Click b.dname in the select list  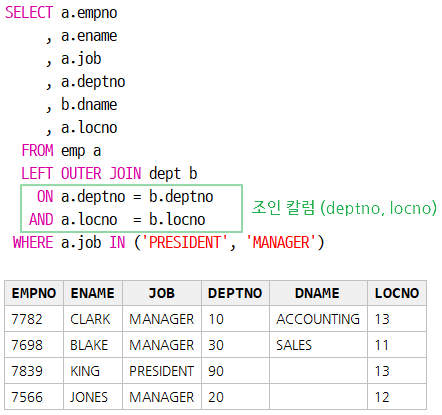(x=89, y=105)
